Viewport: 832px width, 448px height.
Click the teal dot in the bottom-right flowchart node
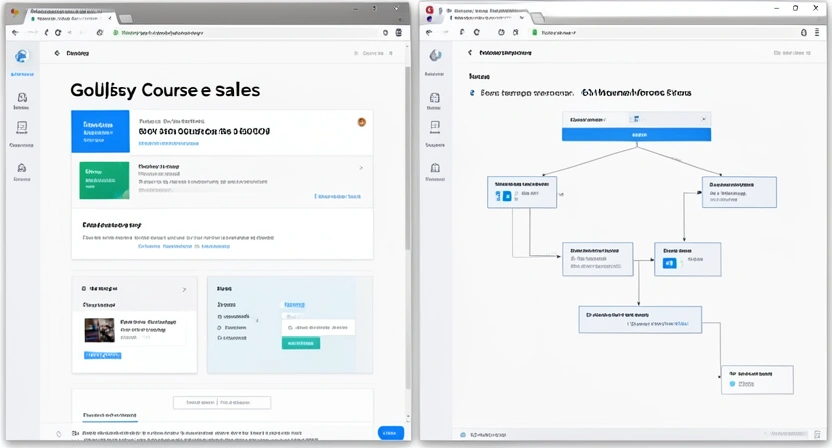click(732, 383)
